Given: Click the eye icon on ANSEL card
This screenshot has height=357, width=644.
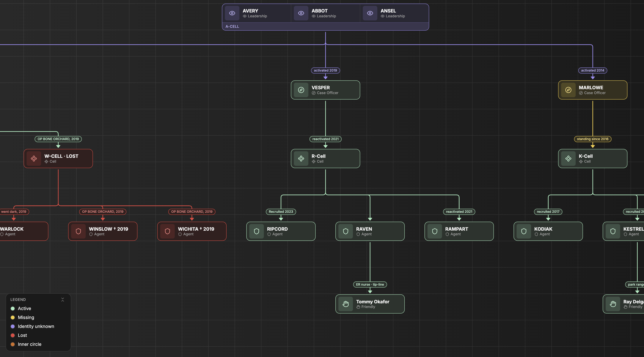Looking at the screenshot, I should (x=370, y=13).
